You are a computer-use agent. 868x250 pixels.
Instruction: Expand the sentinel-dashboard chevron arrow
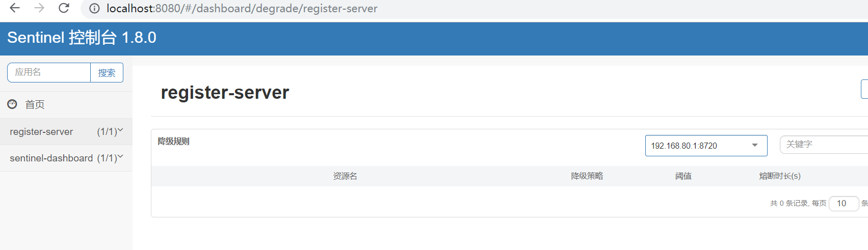point(120,157)
